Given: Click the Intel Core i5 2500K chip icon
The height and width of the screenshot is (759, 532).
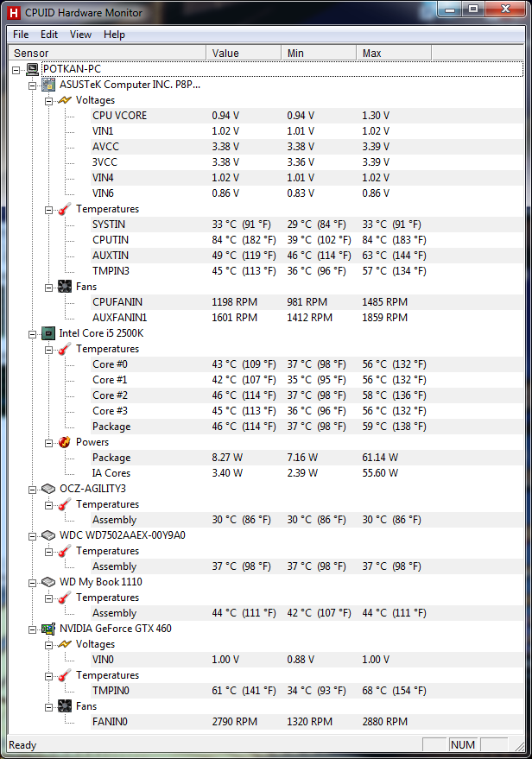Looking at the screenshot, I should click(x=48, y=333).
